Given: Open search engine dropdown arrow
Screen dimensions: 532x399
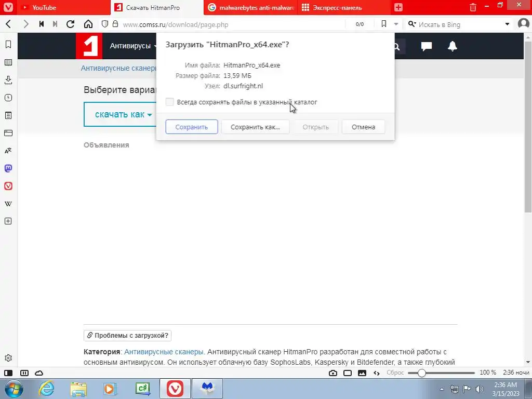Looking at the screenshot, I should pos(507,24).
